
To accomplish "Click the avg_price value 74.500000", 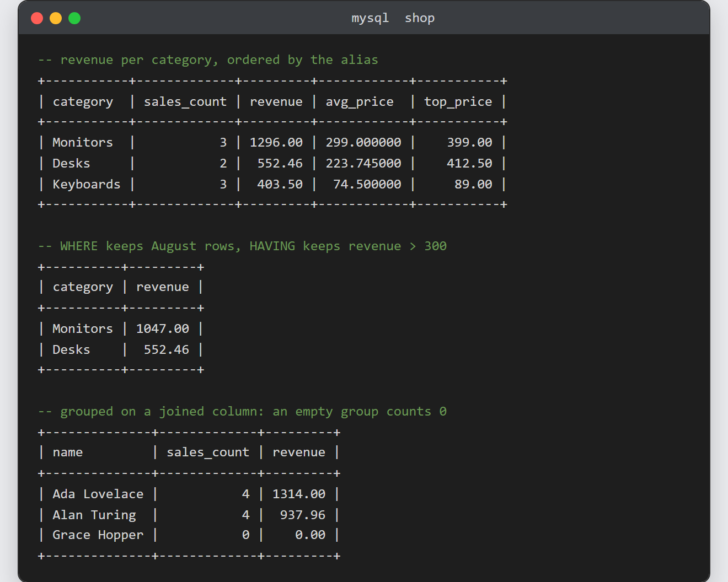I will pos(367,185).
